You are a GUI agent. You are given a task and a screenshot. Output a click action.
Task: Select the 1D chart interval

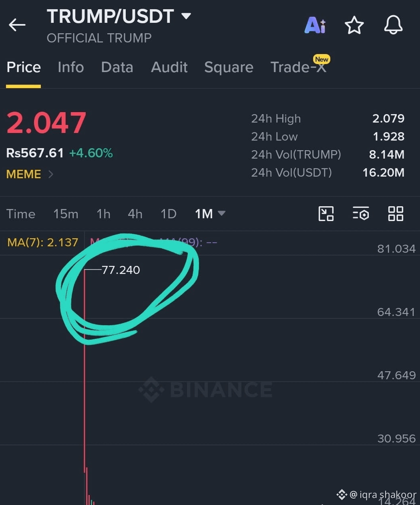point(169,214)
